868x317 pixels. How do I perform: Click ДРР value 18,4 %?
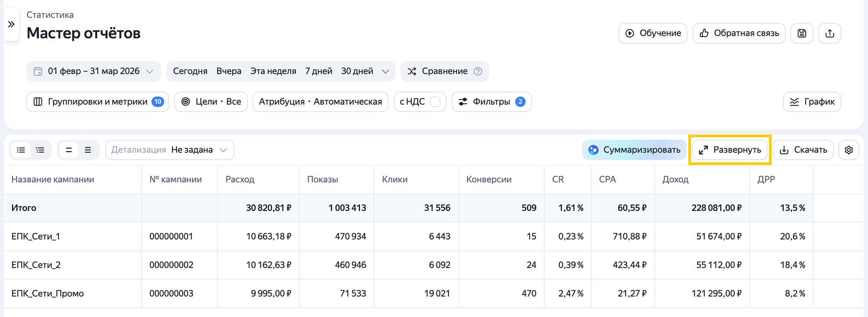point(792,265)
